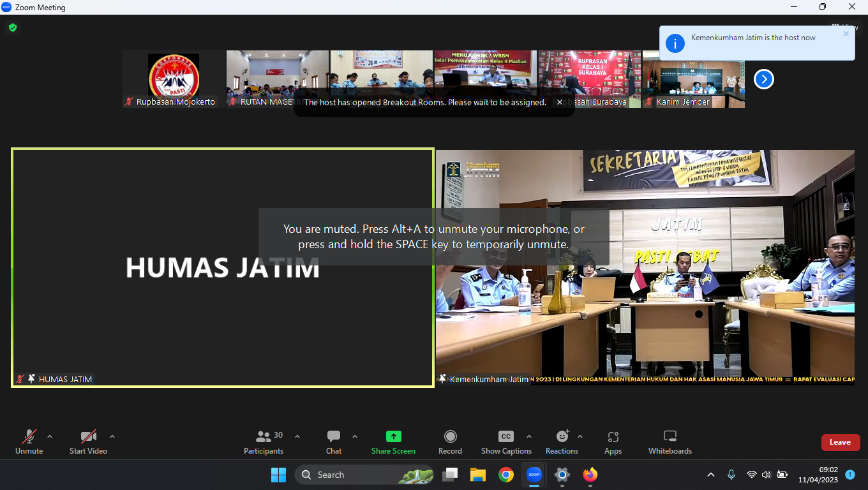Click the muted mic icon on Kanim Jember
Screen dimensions: 868x490
(649, 102)
